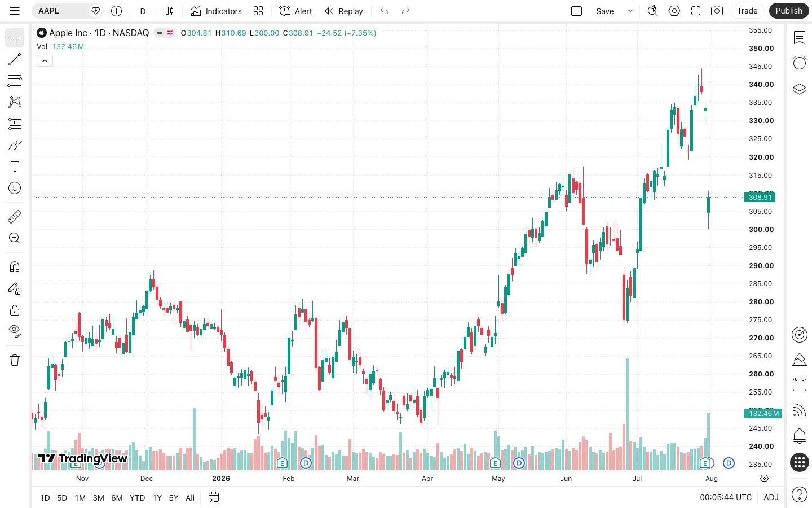Collapse the indicator legend chevron
The height and width of the screenshot is (508, 812).
45,61
